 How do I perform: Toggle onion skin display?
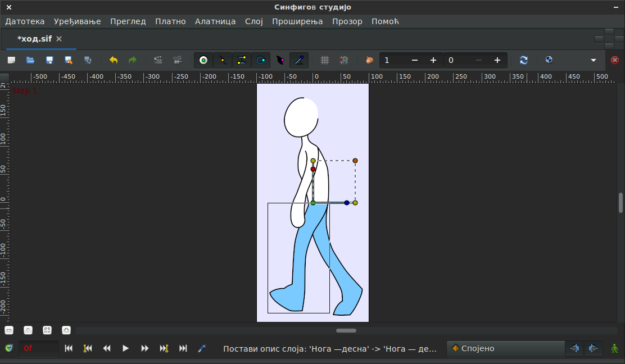(x=369, y=60)
